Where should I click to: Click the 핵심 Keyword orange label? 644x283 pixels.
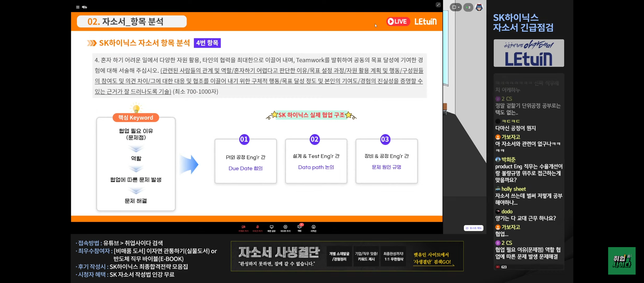click(x=136, y=118)
